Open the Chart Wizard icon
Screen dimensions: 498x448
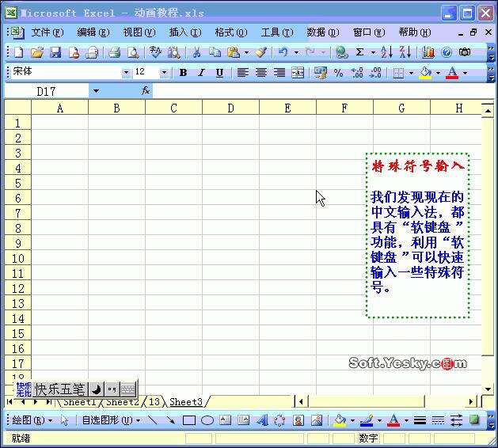428,52
